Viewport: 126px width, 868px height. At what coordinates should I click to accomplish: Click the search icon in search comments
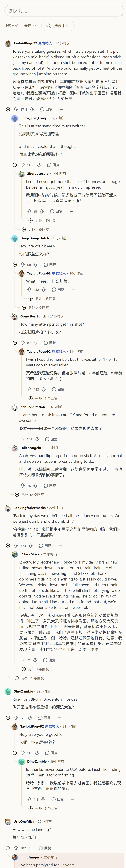(48, 26)
